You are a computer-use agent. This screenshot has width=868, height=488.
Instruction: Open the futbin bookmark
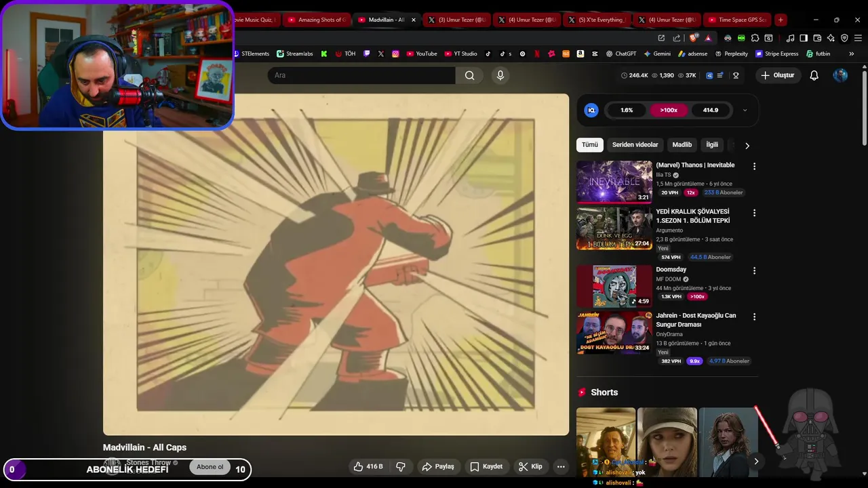pos(818,54)
